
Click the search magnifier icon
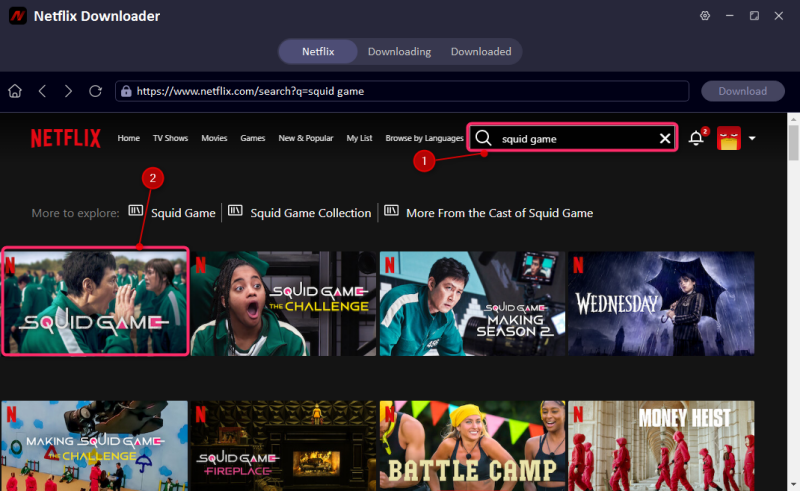[x=483, y=138]
